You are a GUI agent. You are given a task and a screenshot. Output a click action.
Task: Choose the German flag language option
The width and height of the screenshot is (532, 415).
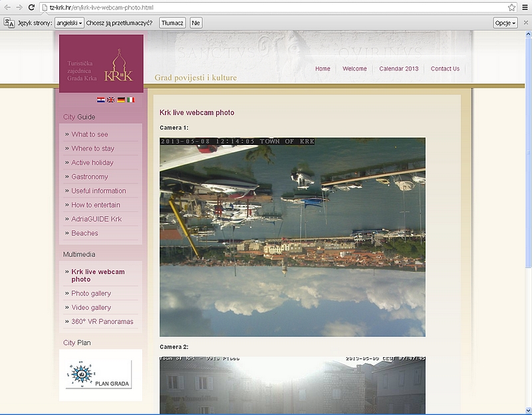pos(121,100)
